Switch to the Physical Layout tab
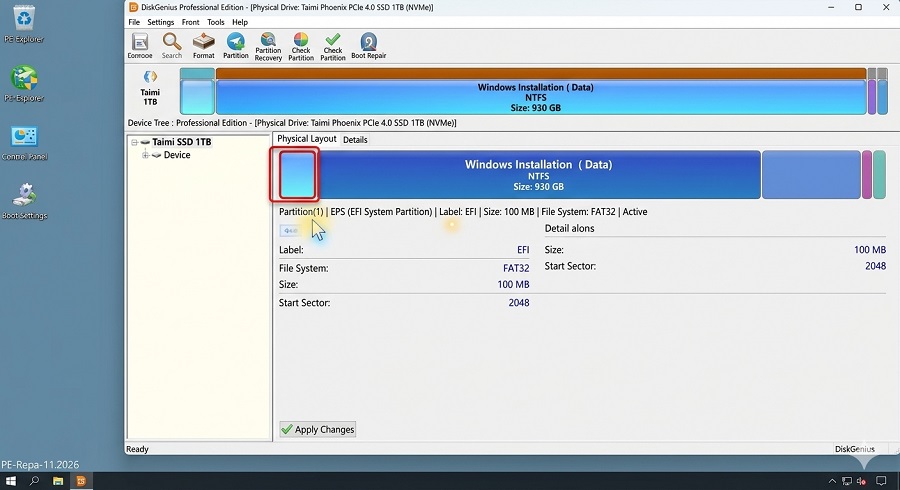This screenshot has height=490, width=900. coord(307,139)
